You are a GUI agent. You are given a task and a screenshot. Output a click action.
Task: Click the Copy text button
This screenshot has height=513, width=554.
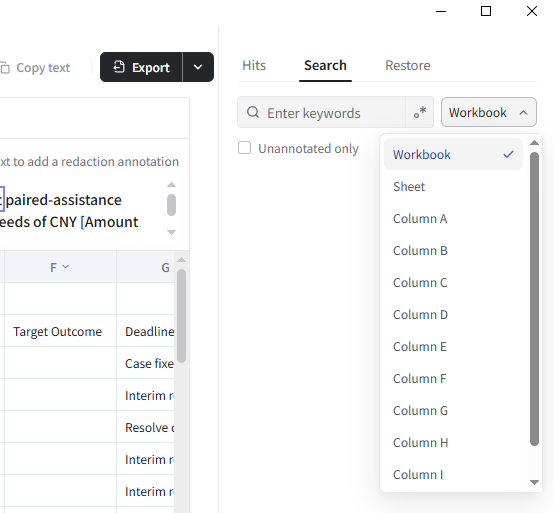[35, 67]
